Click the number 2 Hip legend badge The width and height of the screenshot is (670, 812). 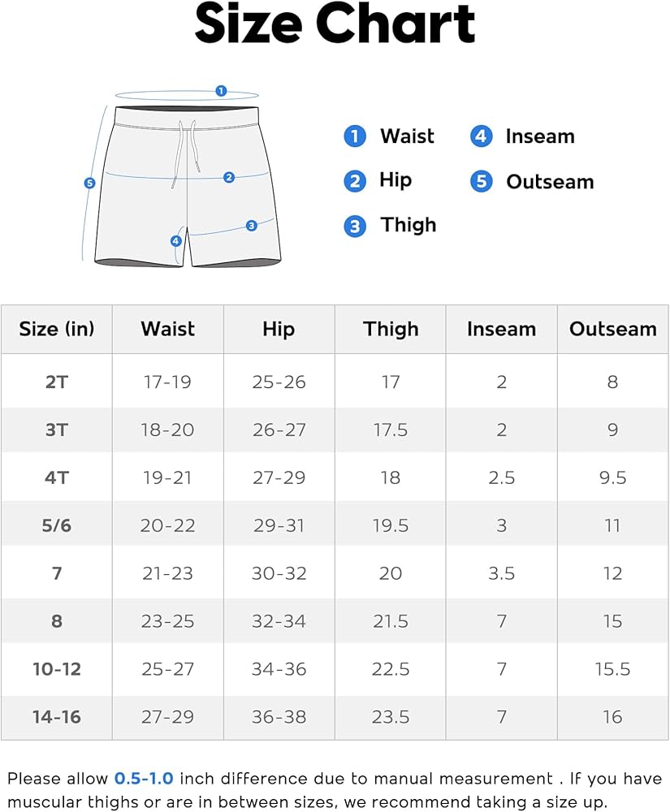coord(355,180)
